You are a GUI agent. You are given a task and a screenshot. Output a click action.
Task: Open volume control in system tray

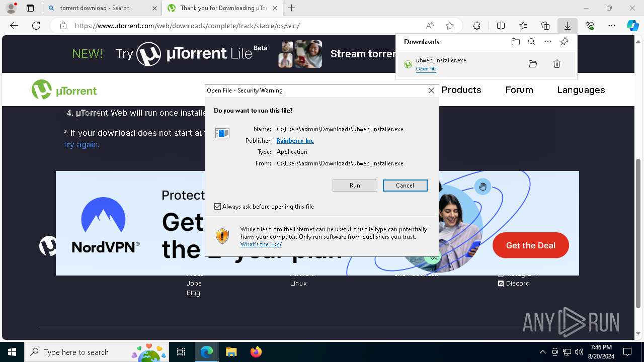tap(579, 352)
